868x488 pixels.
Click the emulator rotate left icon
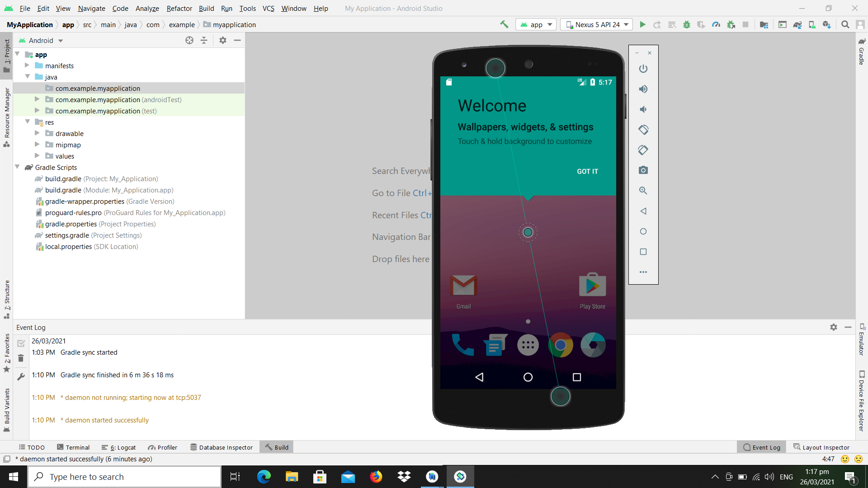[643, 130]
